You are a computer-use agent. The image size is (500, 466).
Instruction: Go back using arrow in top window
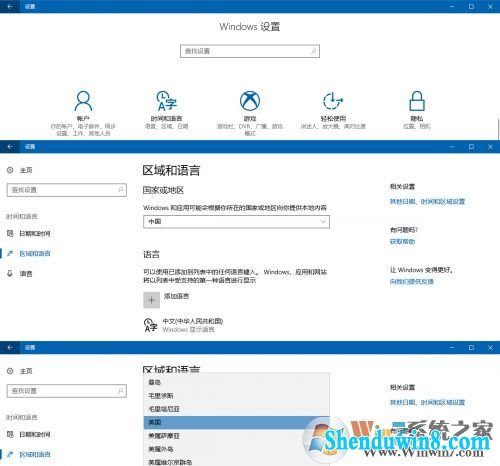(10, 6)
